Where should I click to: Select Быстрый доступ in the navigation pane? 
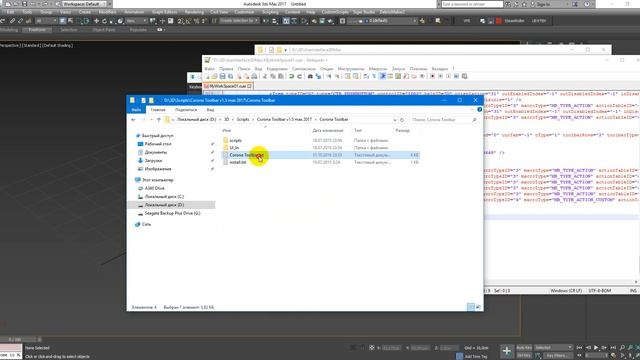click(x=158, y=136)
